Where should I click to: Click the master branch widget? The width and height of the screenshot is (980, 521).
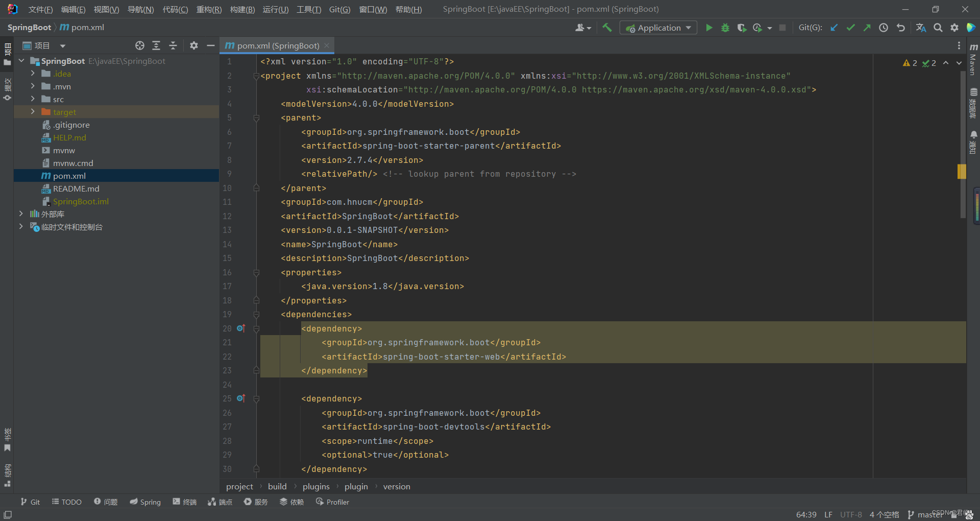(925, 514)
